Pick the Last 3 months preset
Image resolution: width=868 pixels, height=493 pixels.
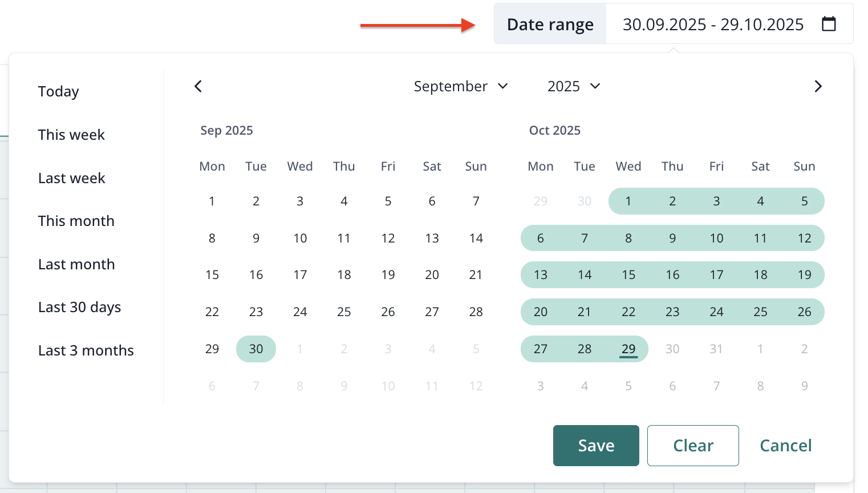point(86,350)
